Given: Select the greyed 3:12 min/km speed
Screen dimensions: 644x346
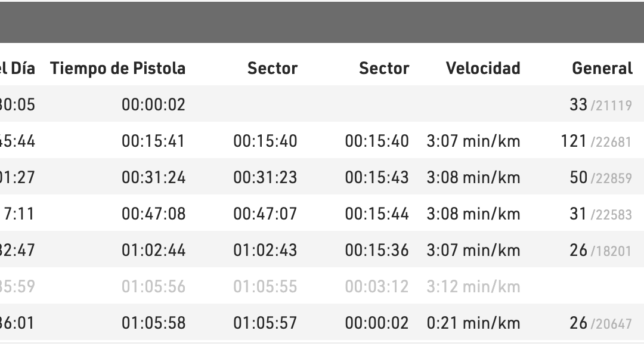Looking at the screenshot, I should click(473, 287).
